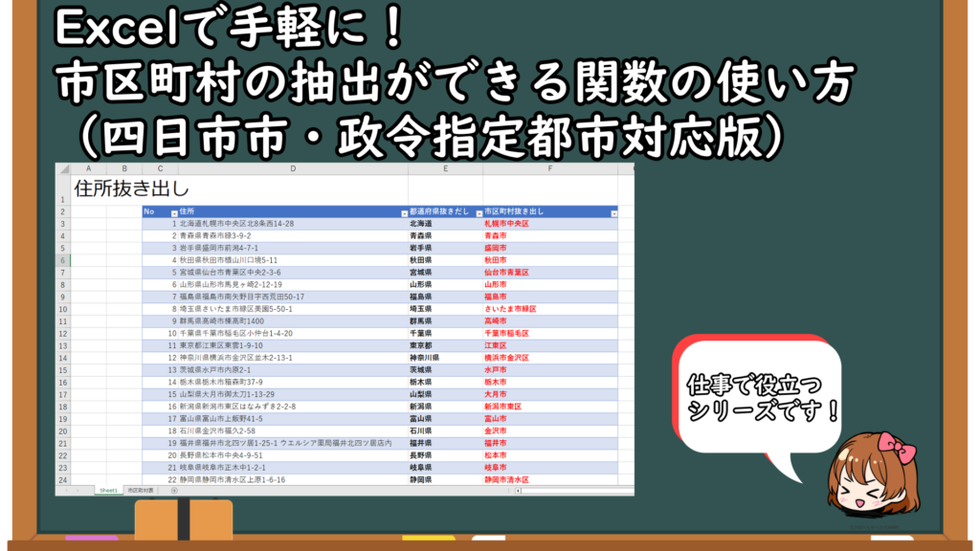Image resolution: width=980 pixels, height=551 pixels.
Task: Open the 都道府県抜きだし filter dropdown
Action: 478,212
